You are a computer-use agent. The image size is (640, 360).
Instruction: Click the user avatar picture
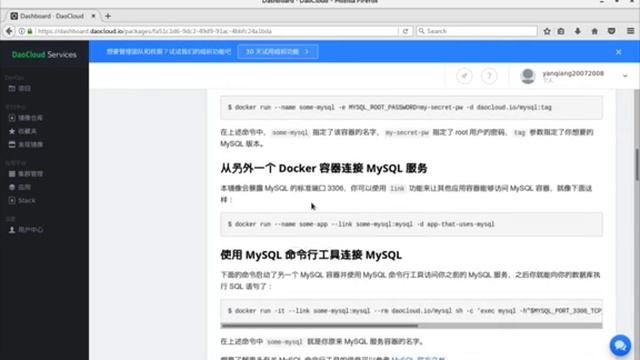[x=528, y=76]
